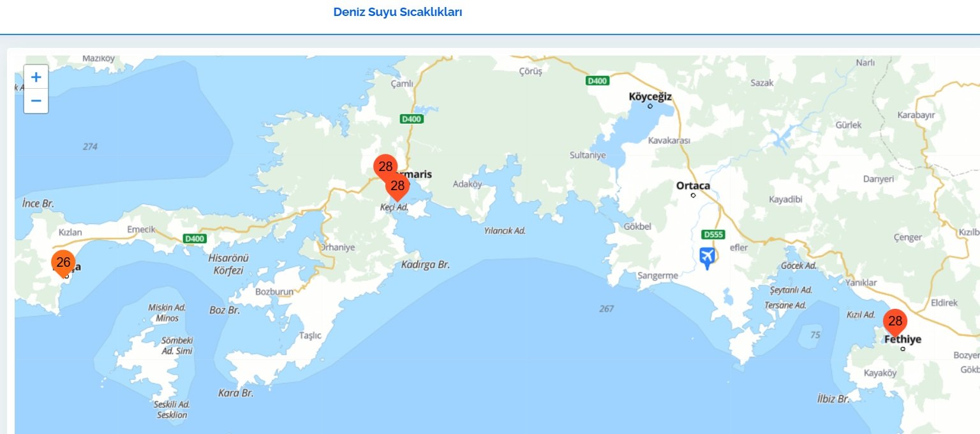Zoom in the map with plus button
This screenshot has height=434, width=980.
click(x=36, y=77)
